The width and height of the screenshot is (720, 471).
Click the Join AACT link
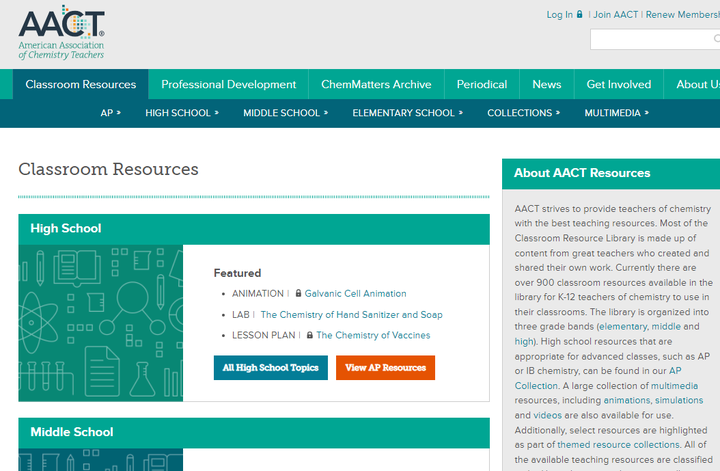point(615,15)
